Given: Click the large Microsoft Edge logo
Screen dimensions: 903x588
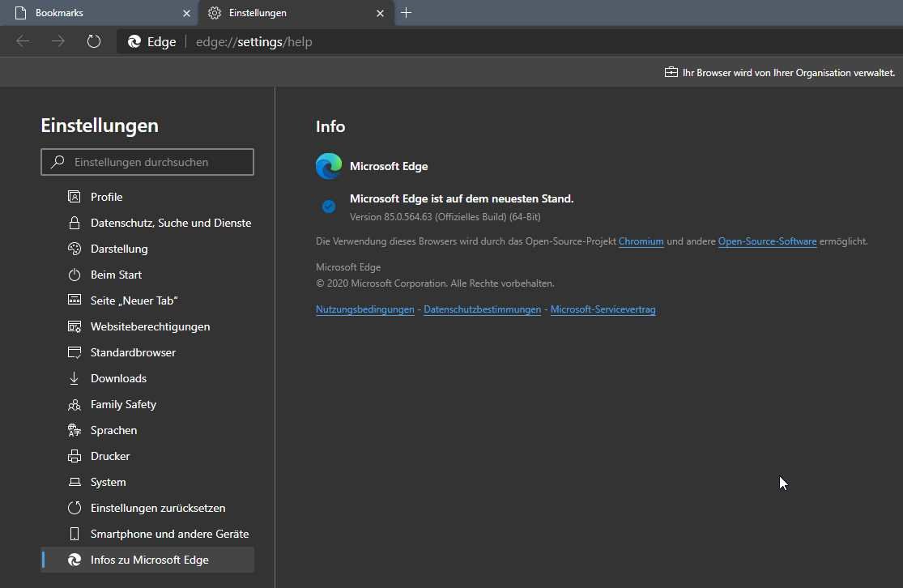Looking at the screenshot, I should [329, 166].
